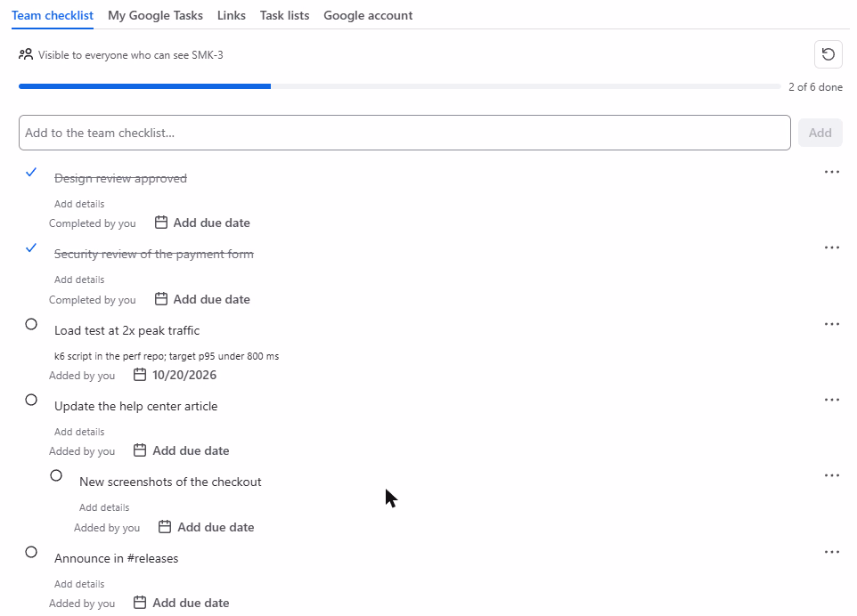Complete the Announce in #releases item
857x616 pixels.
31,552
